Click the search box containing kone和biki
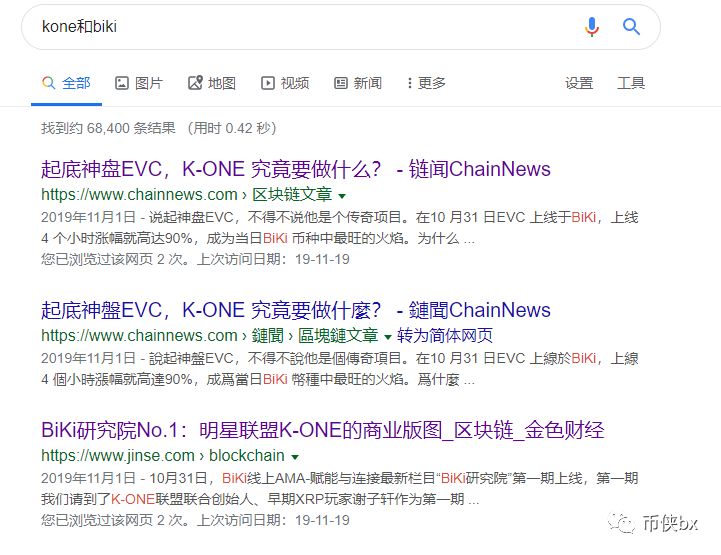This screenshot has width=721, height=555. 341,27
